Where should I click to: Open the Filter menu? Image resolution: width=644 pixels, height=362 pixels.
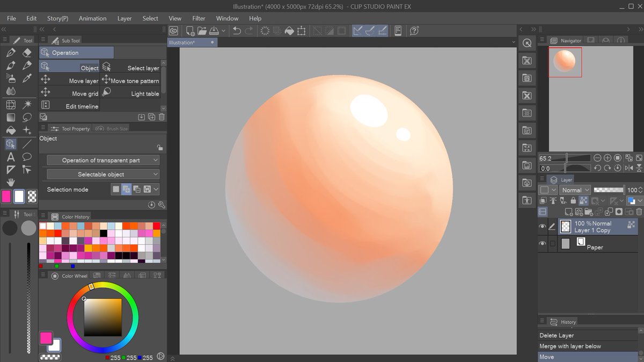point(199,18)
